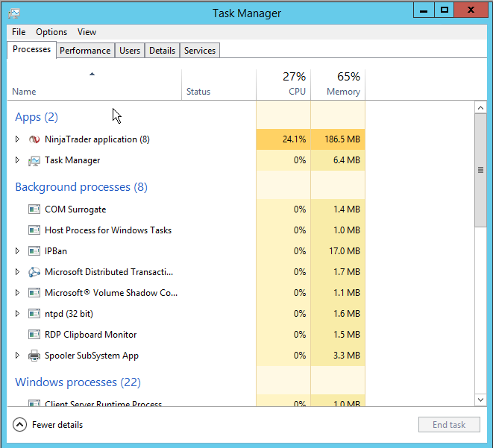Click the IPBan process icon
493x448 pixels.
click(x=34, y=251)
